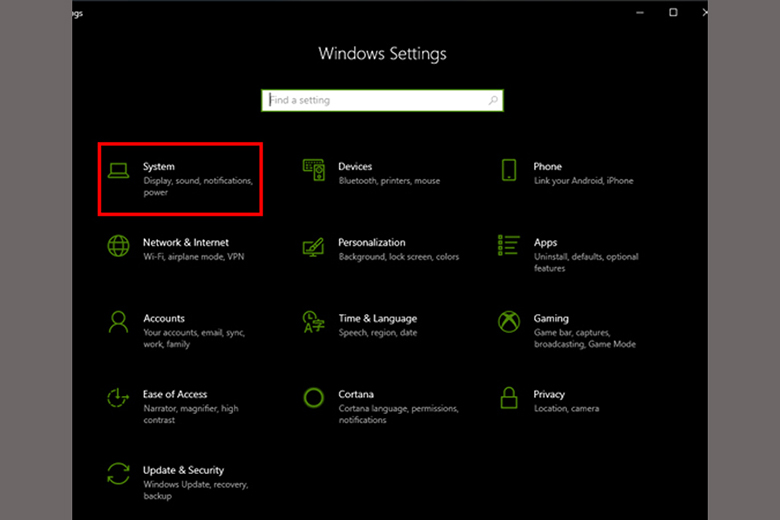Select the Privacy title text
Image resolution: width=780 pixels, height=520 pixels.
[549, 394]
